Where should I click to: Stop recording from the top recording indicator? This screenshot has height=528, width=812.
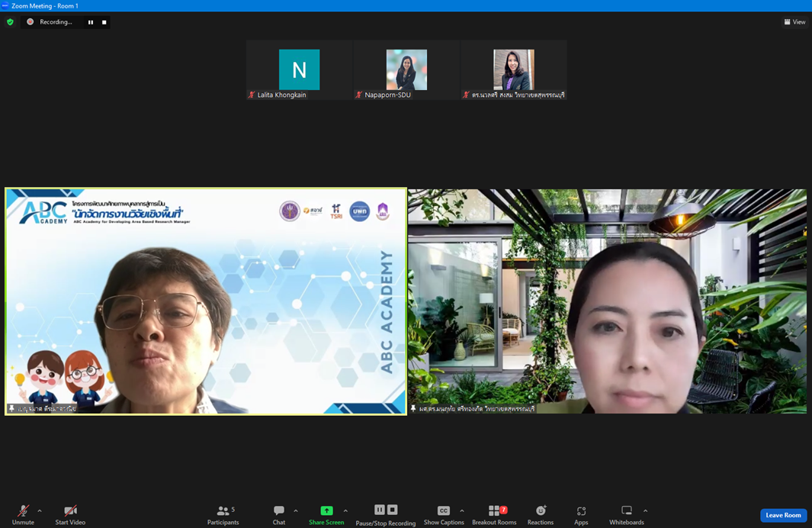pos(104,22)
